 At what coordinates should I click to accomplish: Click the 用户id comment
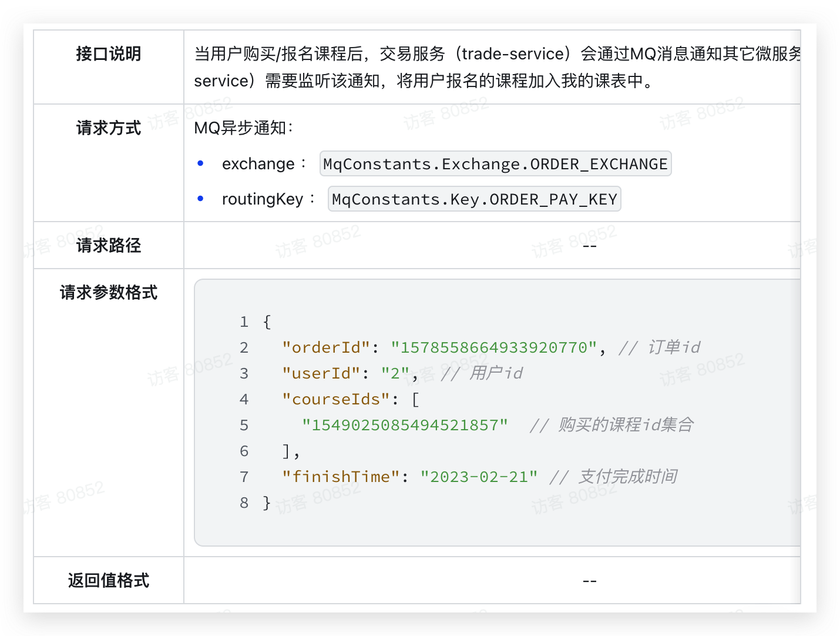tap(482, 373)
